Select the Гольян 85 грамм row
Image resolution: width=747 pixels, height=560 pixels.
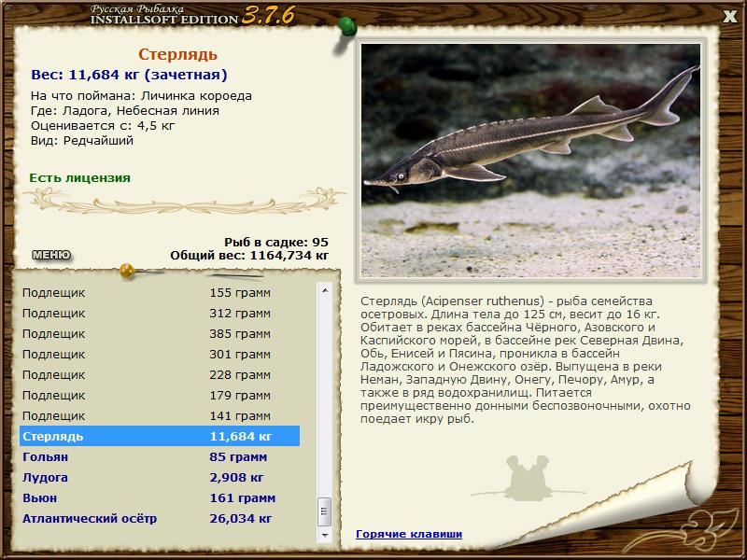(x=160, y=456)
